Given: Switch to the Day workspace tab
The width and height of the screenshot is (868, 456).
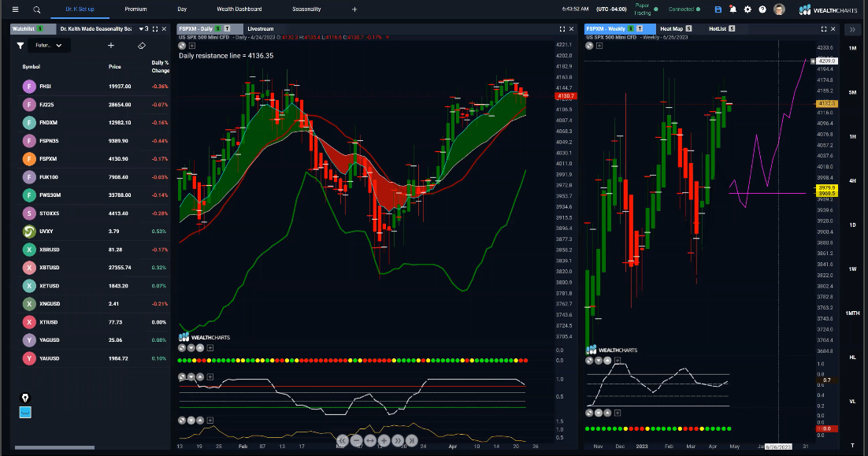Looking at the screenshot, I should pos(182,9).
